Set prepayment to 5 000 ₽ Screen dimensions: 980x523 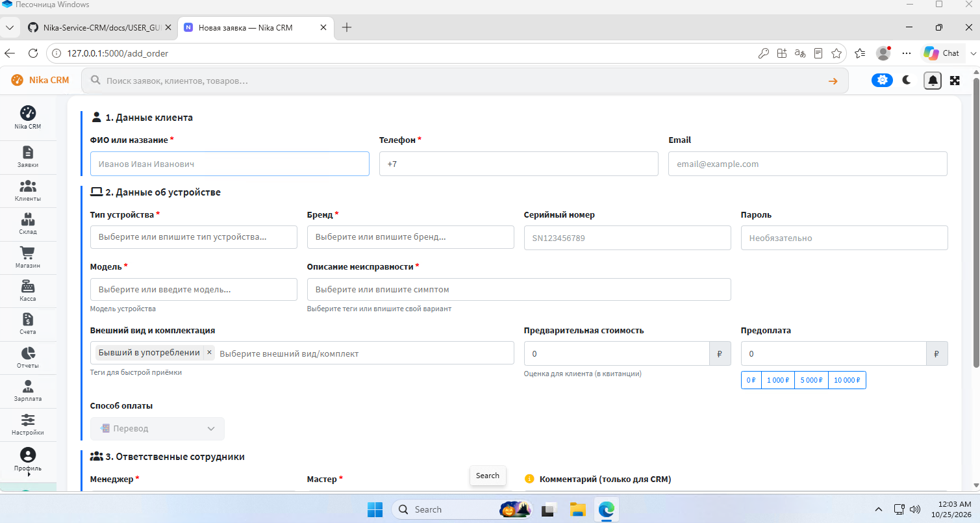tap(812, 380)
